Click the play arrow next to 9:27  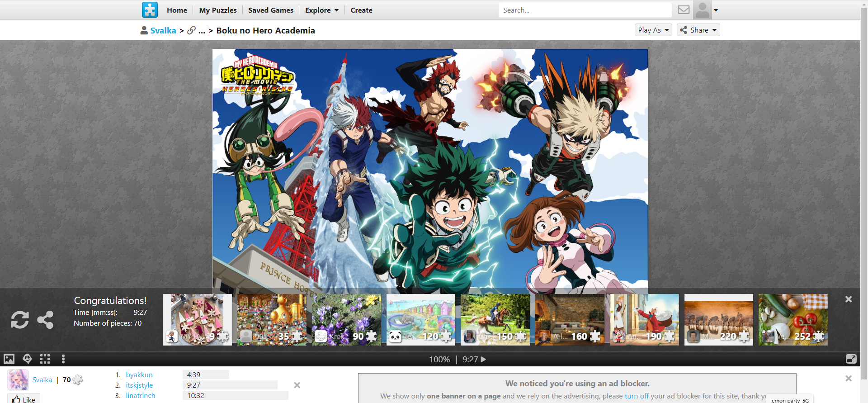(484, 360)
